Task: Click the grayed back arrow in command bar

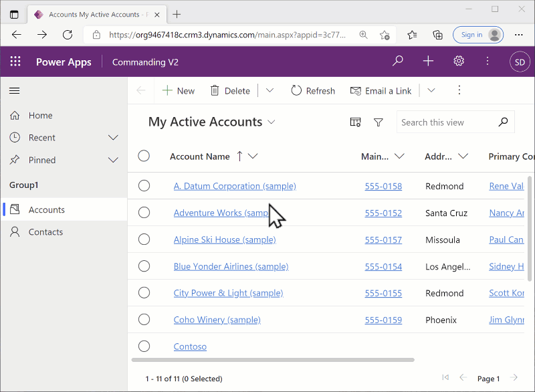Action: point(141,91)
